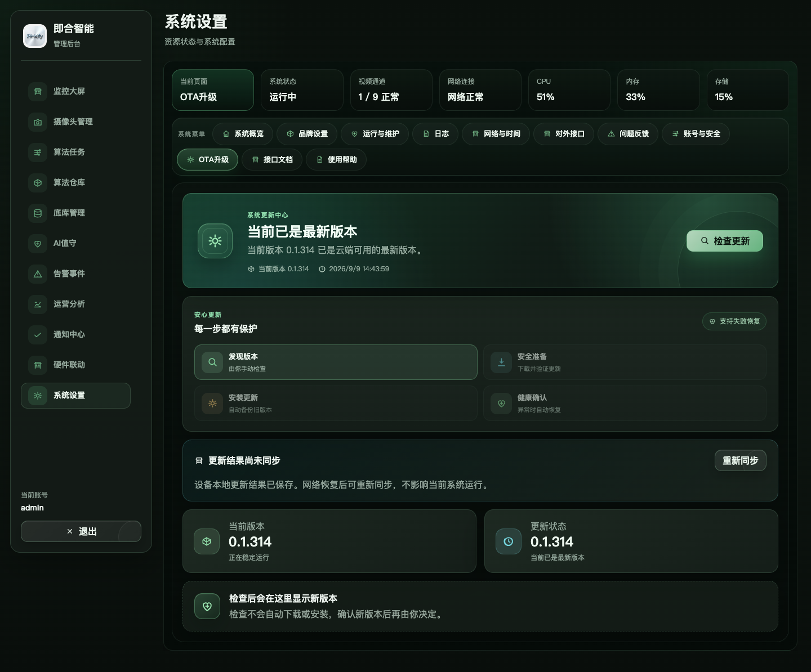Image resolution: width=811 pixels, height=672 pixels.
Task: Click the 当前页面 OTA升级 status card
Action: tap(213, 90)
